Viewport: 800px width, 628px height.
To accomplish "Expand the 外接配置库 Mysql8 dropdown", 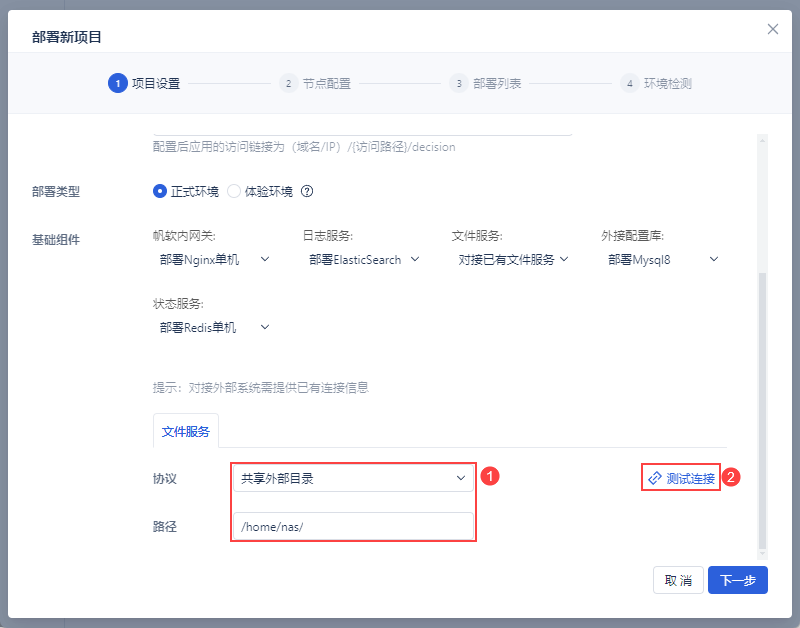I will 663,259.
